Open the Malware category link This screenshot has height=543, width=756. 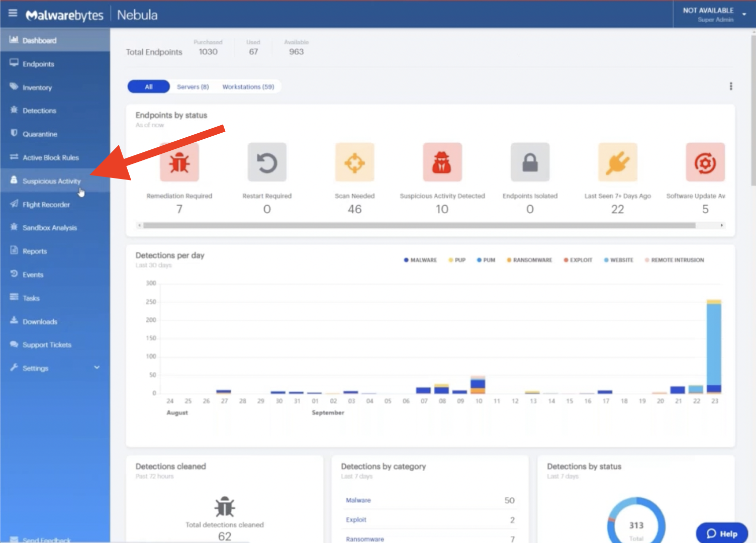[x=358, y=500]
